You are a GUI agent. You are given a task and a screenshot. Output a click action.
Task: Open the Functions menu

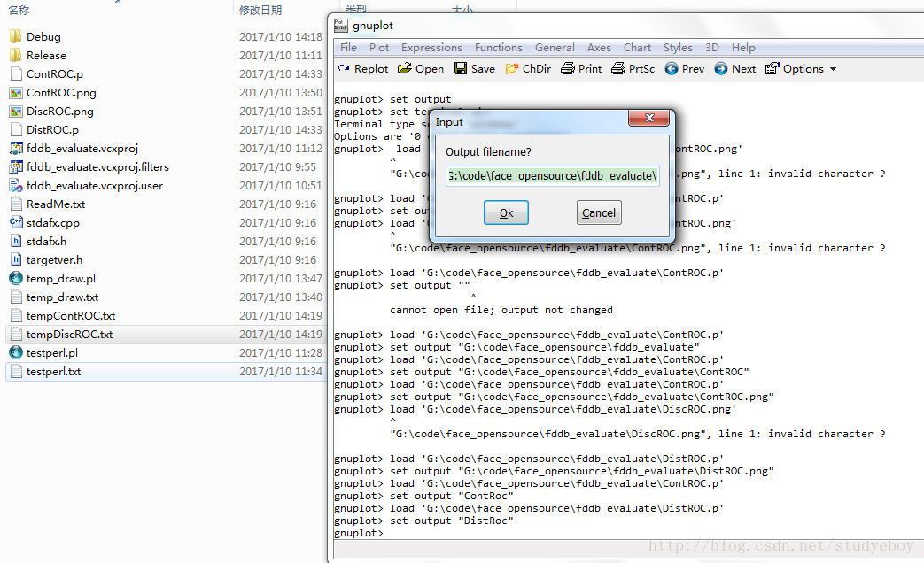coord(499,48)
